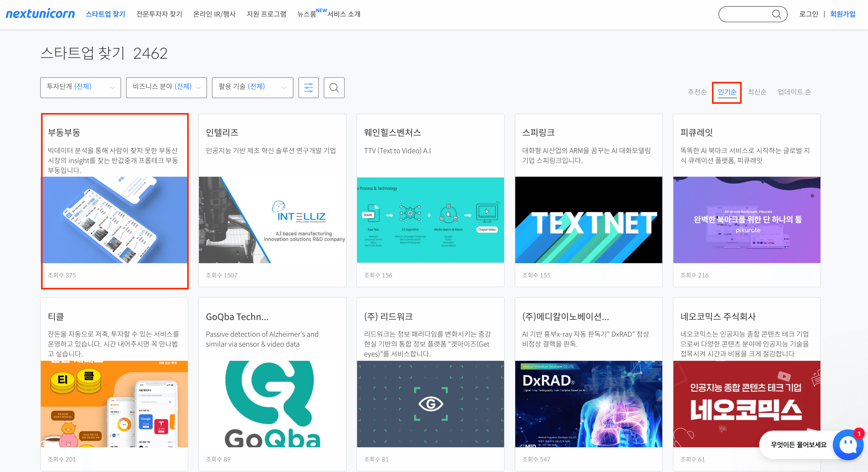Click 'Passive detection of Alzheimer's' description
This screenshot has height=472, width=868.
262,339
